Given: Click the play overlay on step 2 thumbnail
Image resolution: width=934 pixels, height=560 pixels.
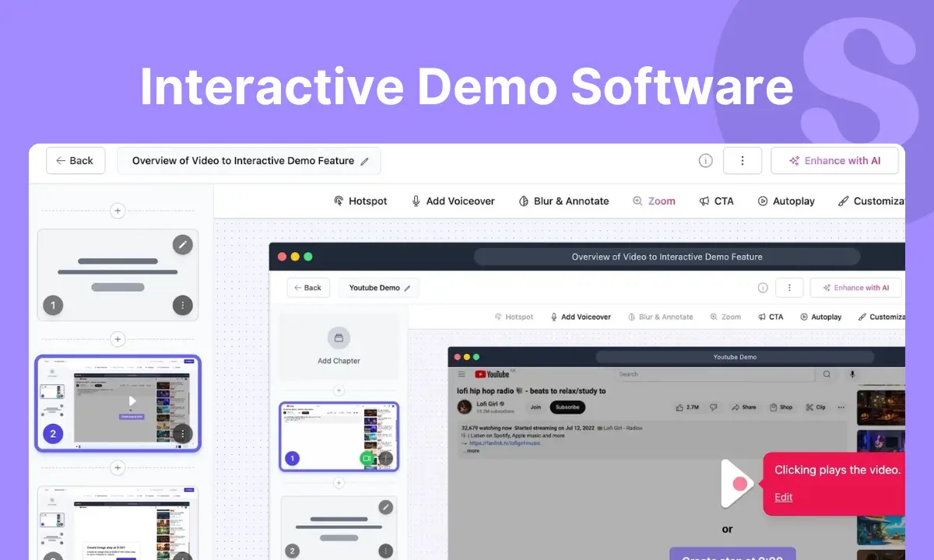Looking at the screenshot, I should click(131, 401).
